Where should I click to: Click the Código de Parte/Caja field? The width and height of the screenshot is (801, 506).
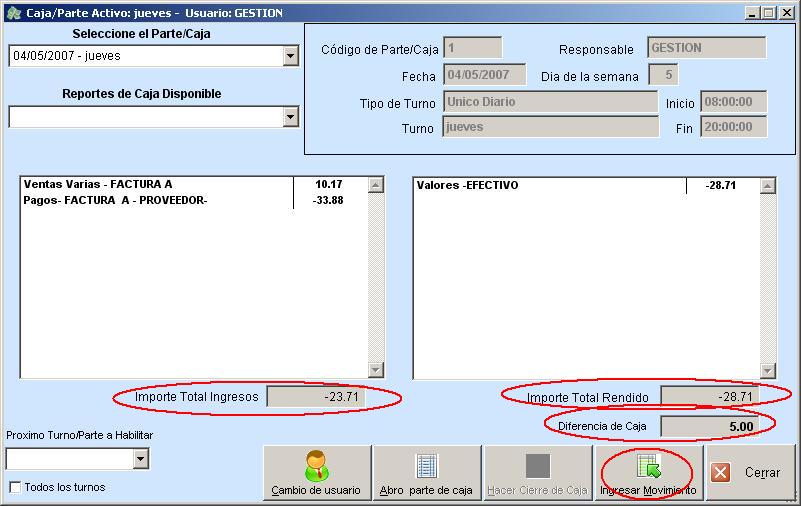tap(472, 48)
